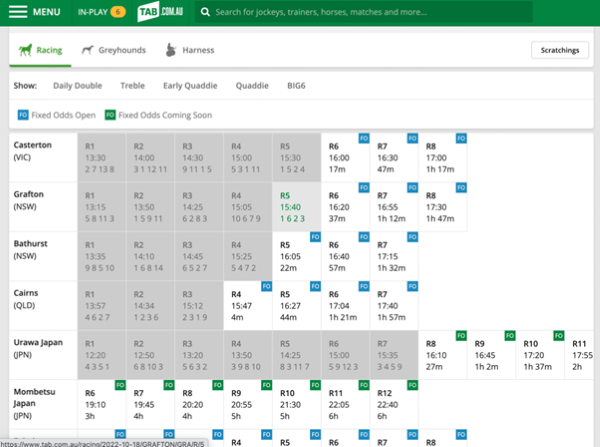Open Grafton R8 at 17:30
Screen dimensions: 600x447
click(443, 207)
